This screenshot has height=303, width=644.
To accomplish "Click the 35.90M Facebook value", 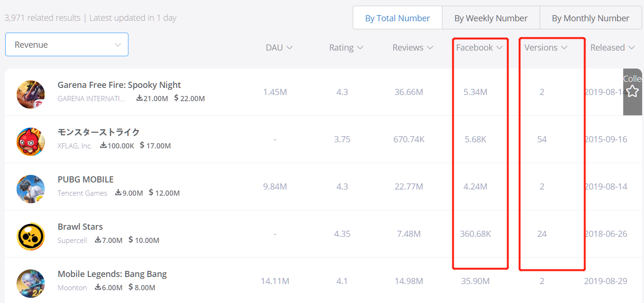I will [x=475, y=281].
